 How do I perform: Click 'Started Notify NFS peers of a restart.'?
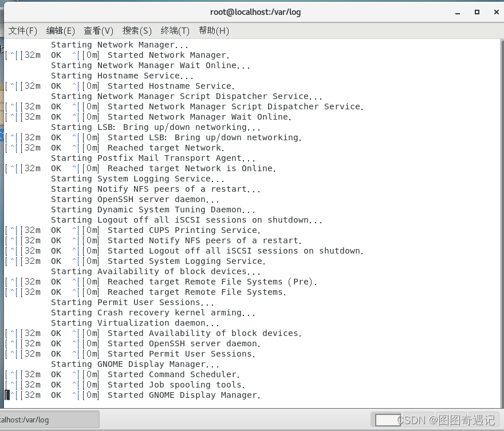pos(204,240)
